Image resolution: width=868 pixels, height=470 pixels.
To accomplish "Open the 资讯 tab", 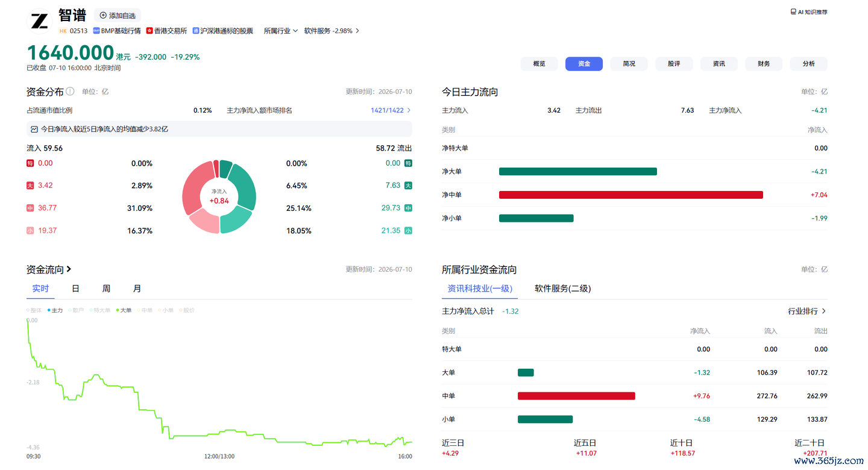I will coord(719,64).
